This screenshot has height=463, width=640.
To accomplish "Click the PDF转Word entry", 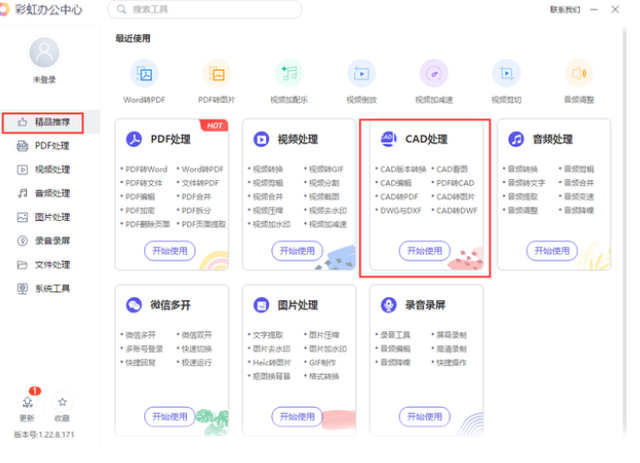I will tap(146, 169).
